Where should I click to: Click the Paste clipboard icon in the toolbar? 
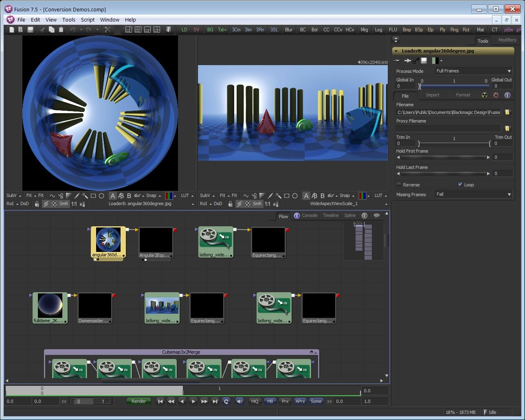(61, 30)
